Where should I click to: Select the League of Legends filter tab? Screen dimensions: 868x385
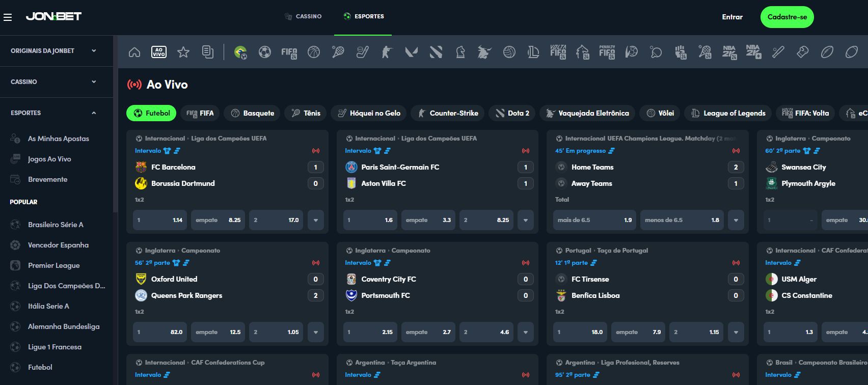(728, 113)
